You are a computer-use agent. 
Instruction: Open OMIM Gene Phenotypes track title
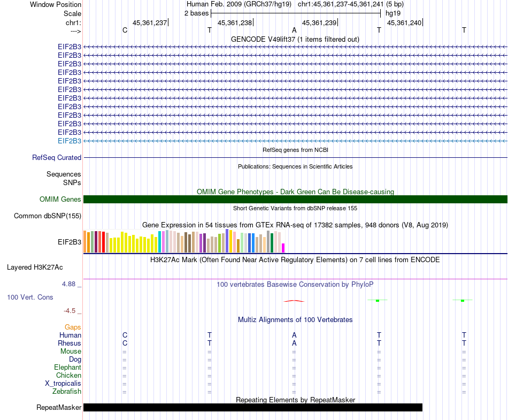295,192
